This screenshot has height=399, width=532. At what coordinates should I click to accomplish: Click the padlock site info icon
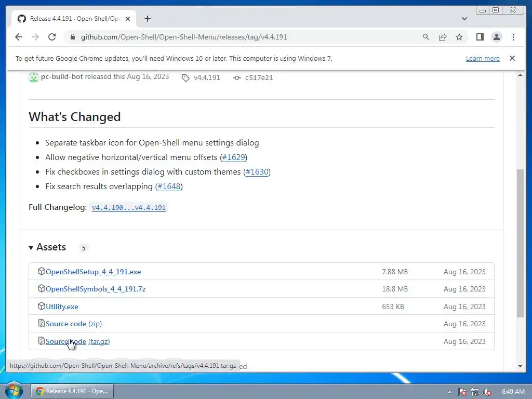pyautogui.click(x=72, y=37)
